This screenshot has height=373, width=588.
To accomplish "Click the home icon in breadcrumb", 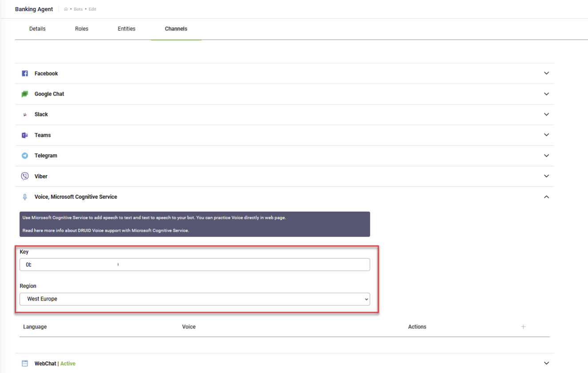I will (x=66, y=9).
